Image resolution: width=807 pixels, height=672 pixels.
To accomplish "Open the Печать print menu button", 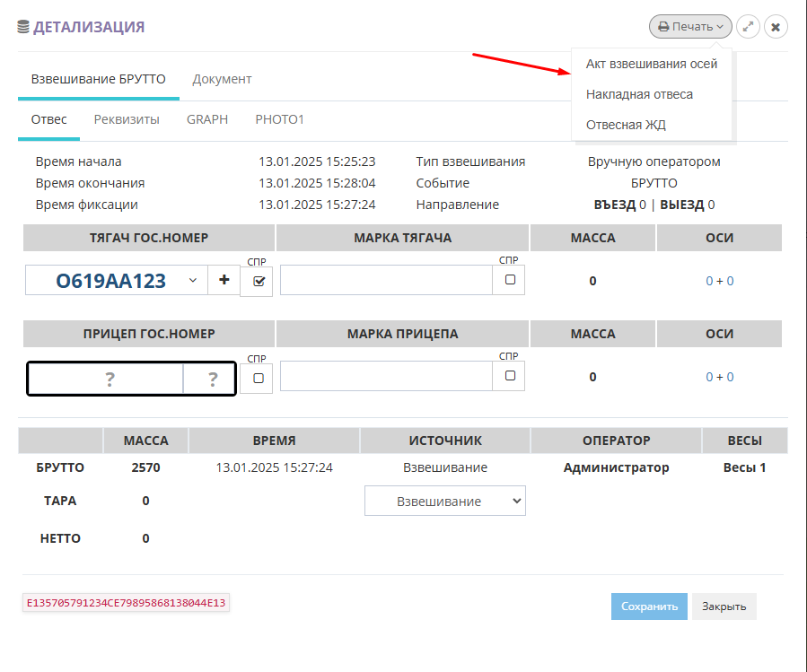I will 689,27.
